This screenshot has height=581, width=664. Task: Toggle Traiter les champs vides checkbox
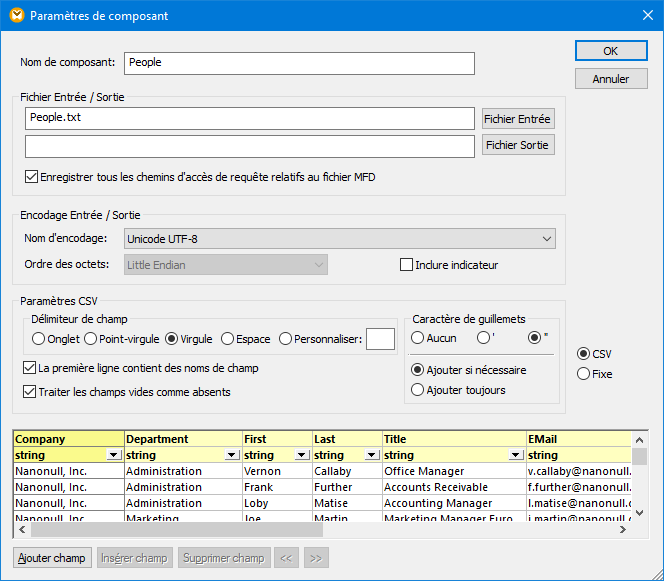coord(29,392)
